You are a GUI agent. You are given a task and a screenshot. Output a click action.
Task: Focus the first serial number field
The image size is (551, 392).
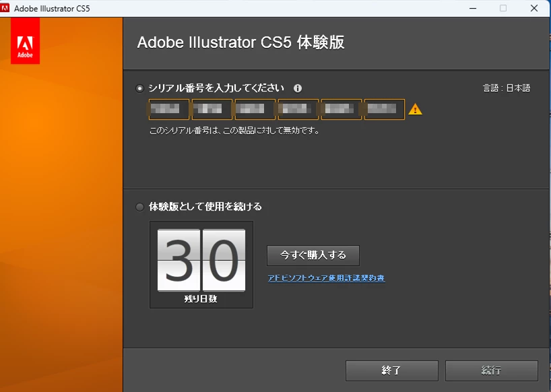(x=168, y=109)
